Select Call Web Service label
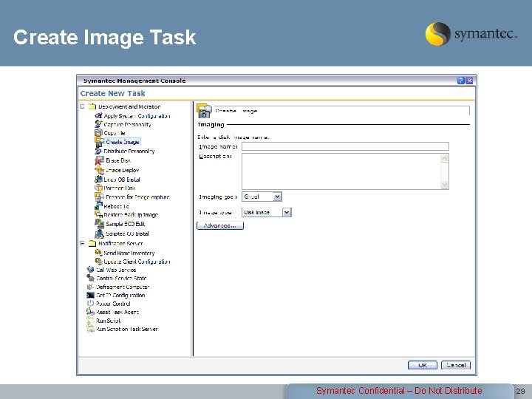Image resolution: width=532 pixels, height=399 pixels. [116, 270]
